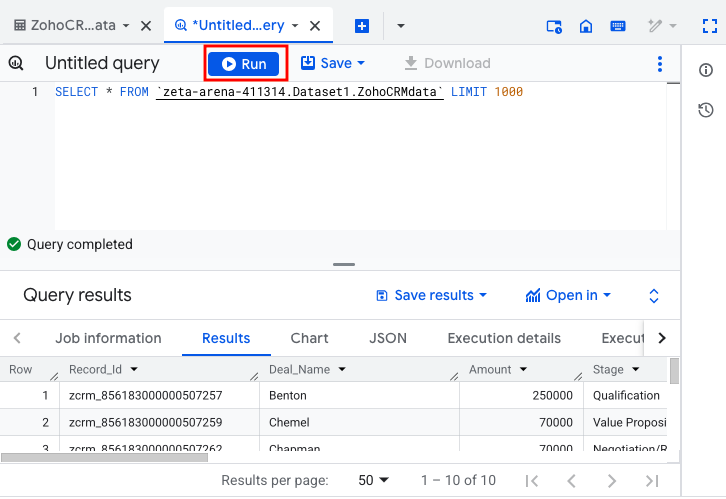This screenshot has width=726, height=499.
Task: Open the query more-options kebab menu
Action: pyautogui.click(x=660, y=63)
